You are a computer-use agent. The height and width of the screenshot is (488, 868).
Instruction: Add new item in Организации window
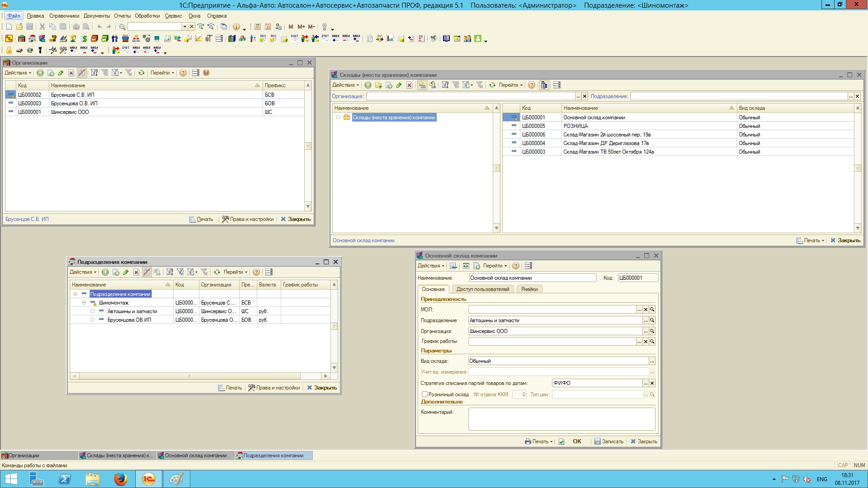pos(40,73)
